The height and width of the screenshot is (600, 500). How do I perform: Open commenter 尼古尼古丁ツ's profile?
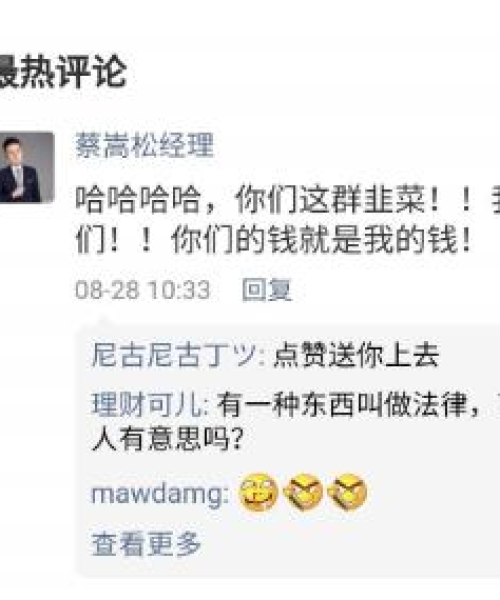174,355
